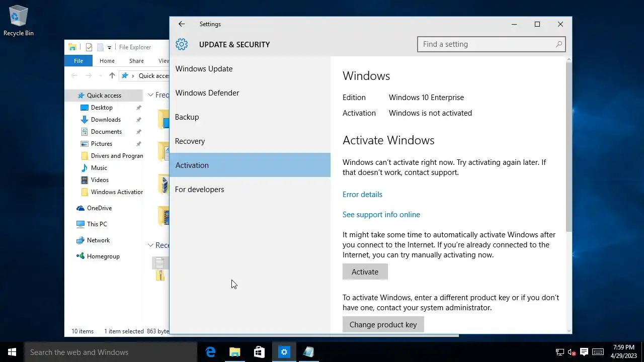Click the Settings gear taskbar button

tap(284, 352)
